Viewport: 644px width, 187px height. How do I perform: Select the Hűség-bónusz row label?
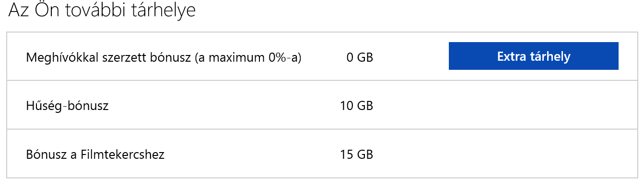(x=67, y=106)
